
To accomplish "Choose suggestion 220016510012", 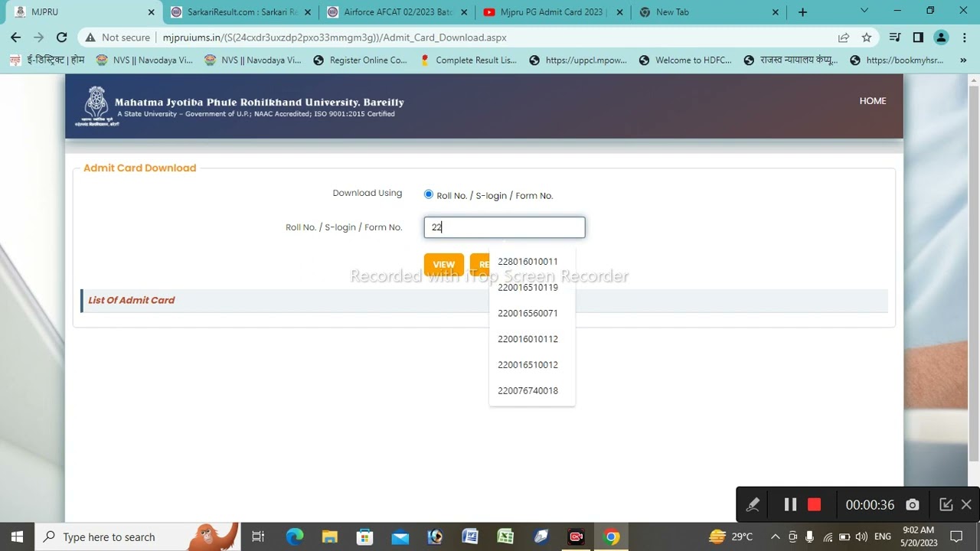I will (x=528, y=365).
